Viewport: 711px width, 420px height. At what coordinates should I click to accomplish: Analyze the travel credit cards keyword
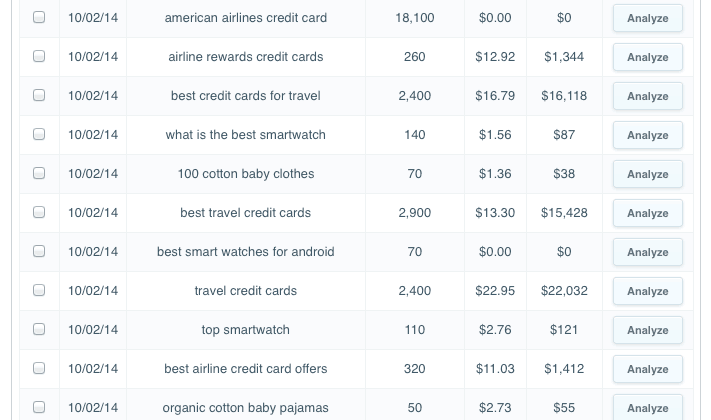(648, 291)
